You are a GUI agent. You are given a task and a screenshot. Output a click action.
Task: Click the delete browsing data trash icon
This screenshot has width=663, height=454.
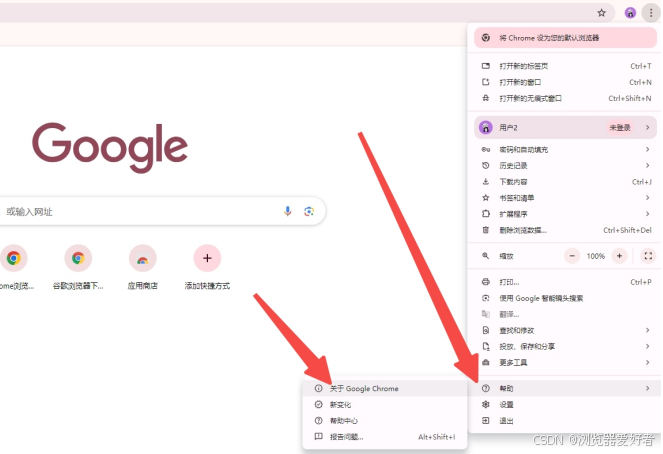click(485, 230)
